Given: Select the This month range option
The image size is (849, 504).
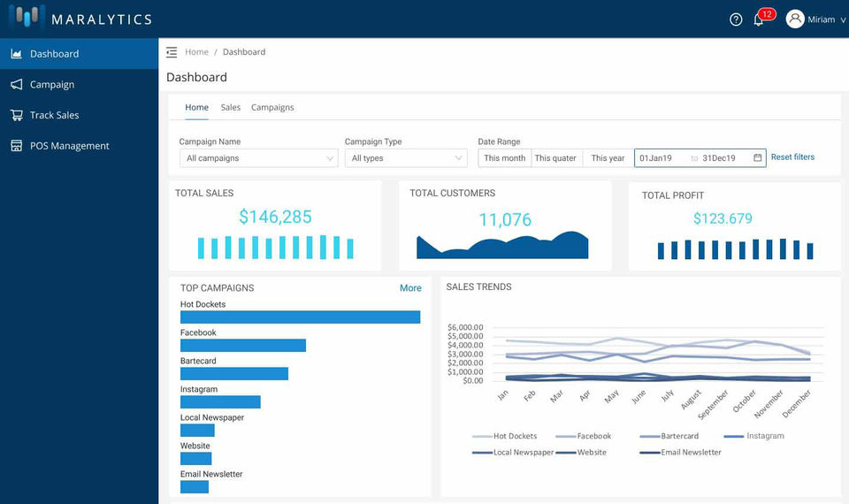Looking at the screenshot, I should (x=504, y=158).
